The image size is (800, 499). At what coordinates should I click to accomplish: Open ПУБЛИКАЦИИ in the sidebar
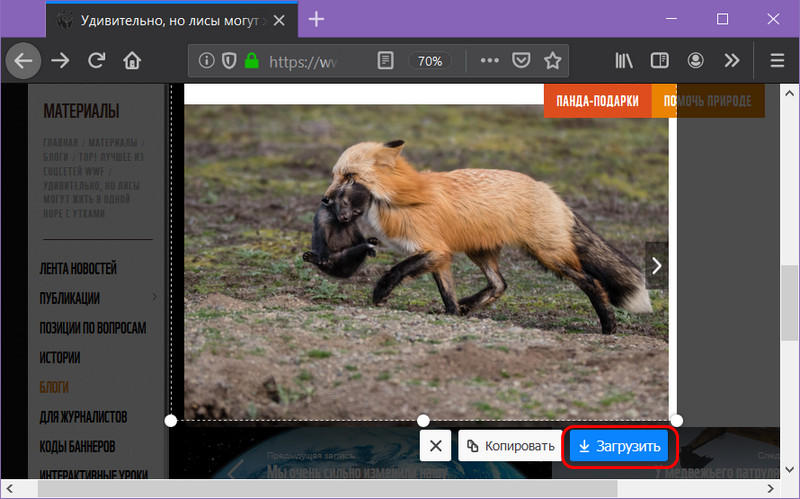[69, 298]
